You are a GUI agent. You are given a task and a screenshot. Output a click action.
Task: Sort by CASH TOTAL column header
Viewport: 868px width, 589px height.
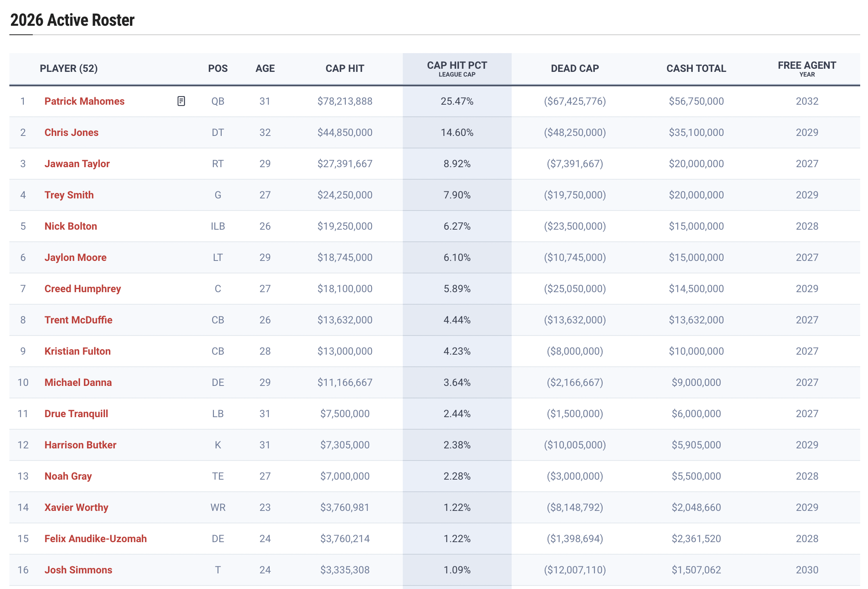click(696, 68)
